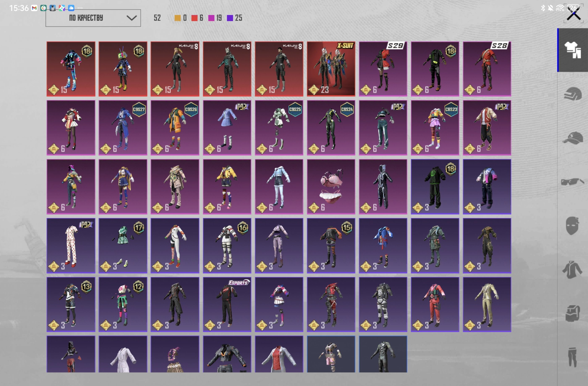Select the light blue puffer jacket outfit

coord(279,186)
